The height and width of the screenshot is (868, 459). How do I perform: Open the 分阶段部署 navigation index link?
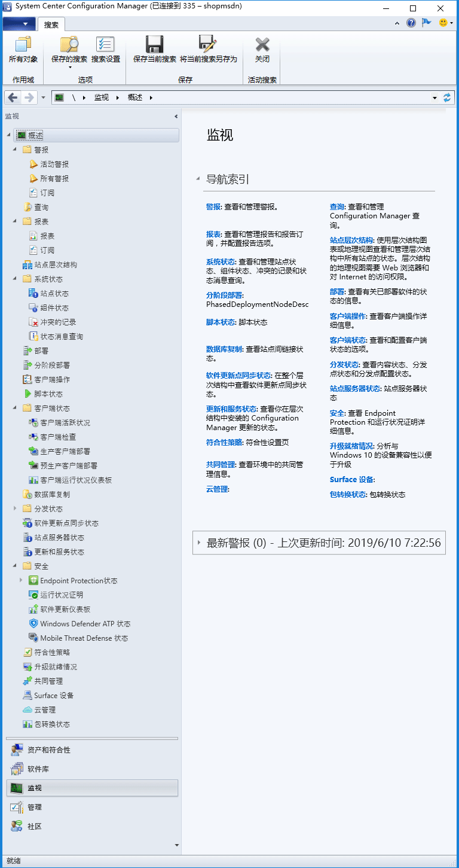tap(224, 296)
